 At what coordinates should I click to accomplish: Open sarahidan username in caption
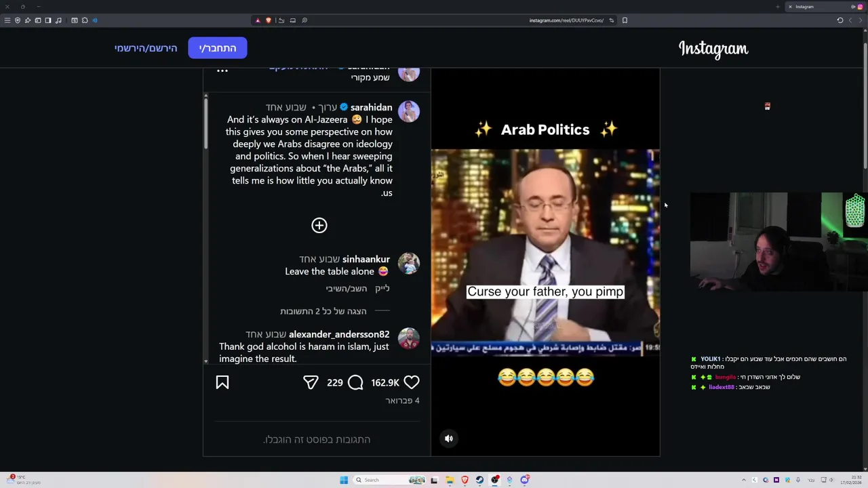click(x=371, y=107)
